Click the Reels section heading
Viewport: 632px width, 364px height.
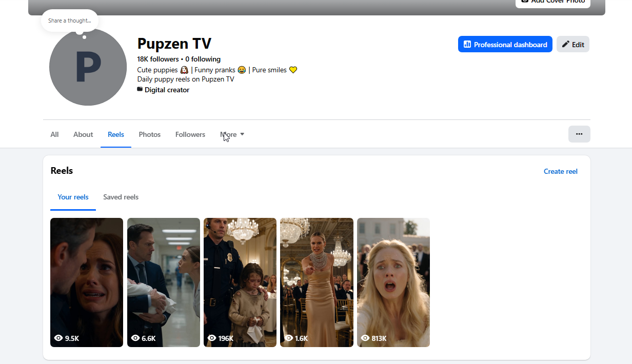[62, 171]
